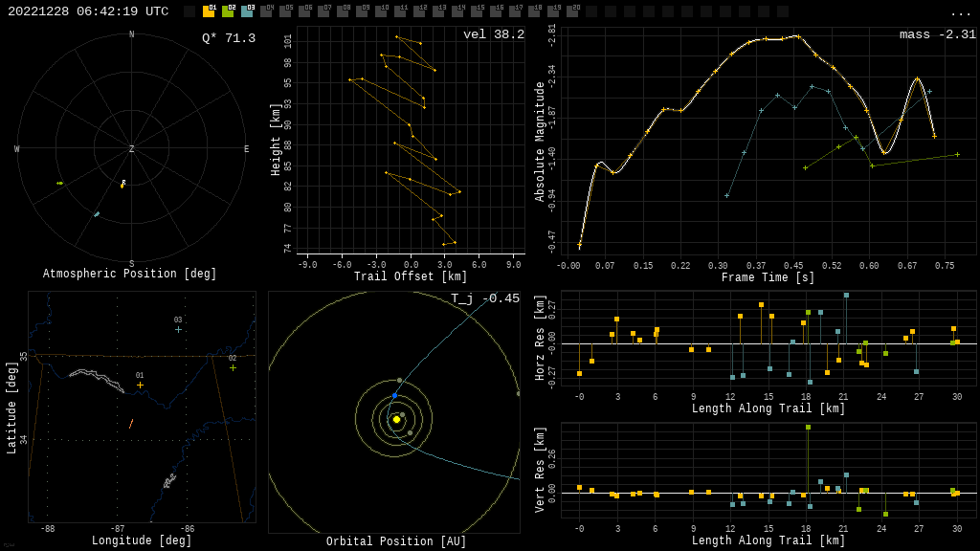
Task: Toggle the gray station 07 square
Action: click(323, 11)
